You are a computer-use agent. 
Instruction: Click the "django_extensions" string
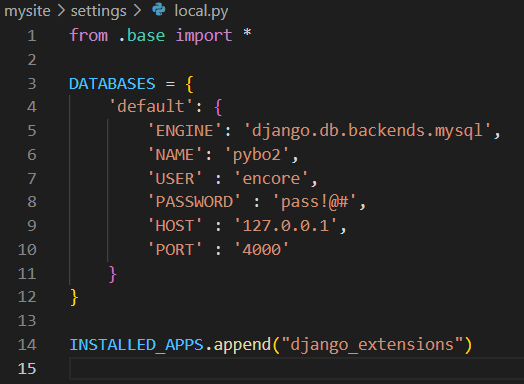tap(373, 345)
